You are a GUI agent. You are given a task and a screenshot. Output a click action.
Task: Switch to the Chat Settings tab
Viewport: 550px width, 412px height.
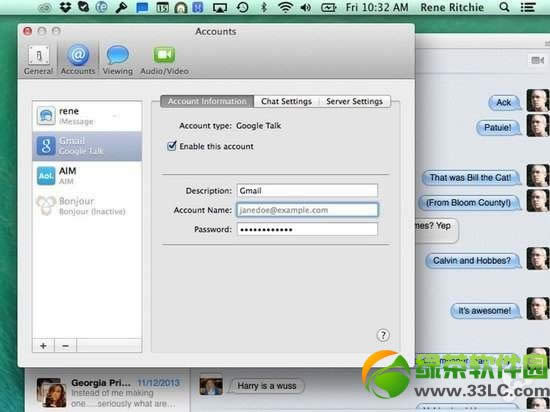286,101
